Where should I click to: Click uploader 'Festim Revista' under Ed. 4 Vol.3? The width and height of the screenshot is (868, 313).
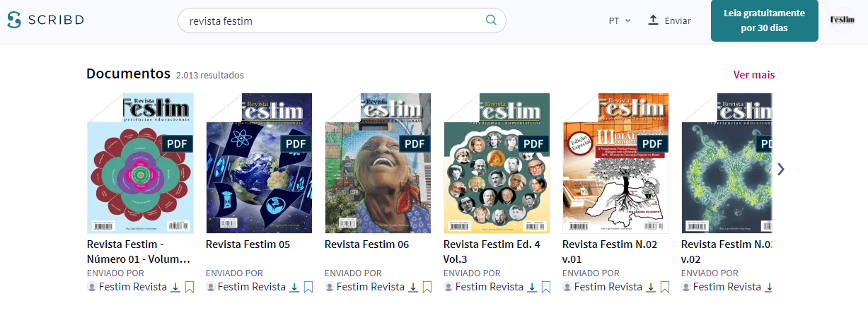pos(490,287)
